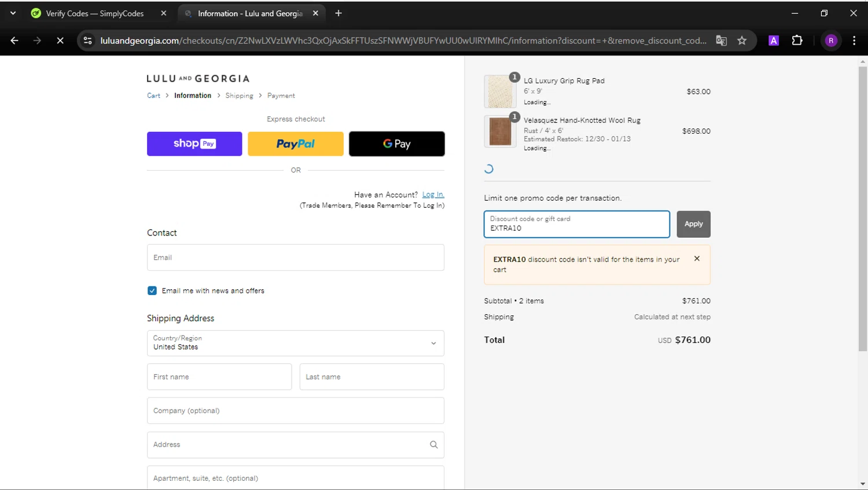Open the tab search dropdown arrow

(13, 13)
